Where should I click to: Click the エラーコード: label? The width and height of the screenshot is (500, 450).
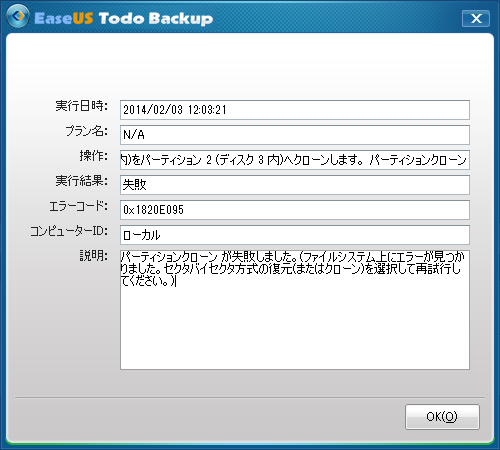(x=79, y=206)
